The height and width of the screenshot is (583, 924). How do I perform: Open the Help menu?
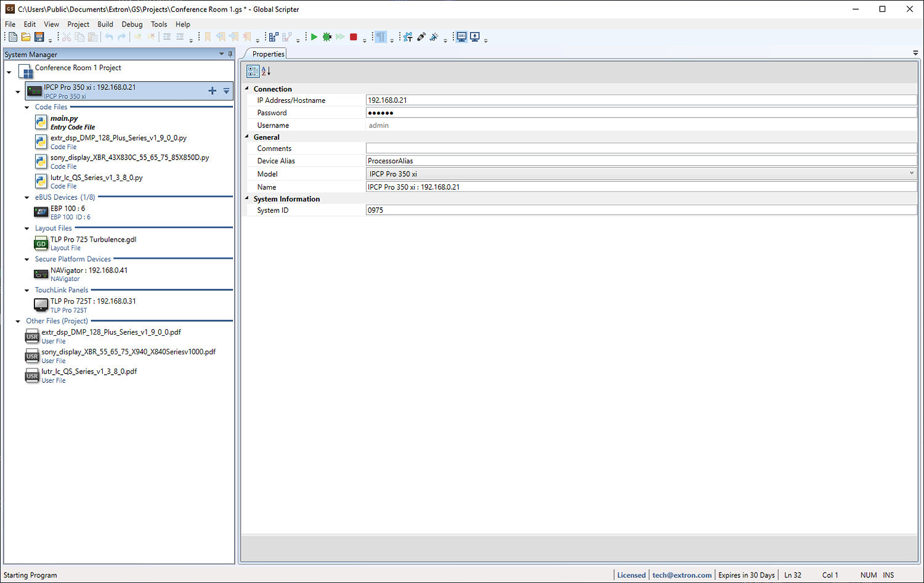tap(183, 24)
